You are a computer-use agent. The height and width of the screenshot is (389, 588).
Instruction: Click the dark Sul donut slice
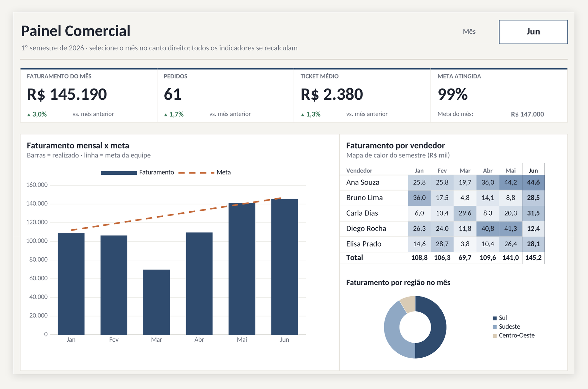[x=438, y=327]
